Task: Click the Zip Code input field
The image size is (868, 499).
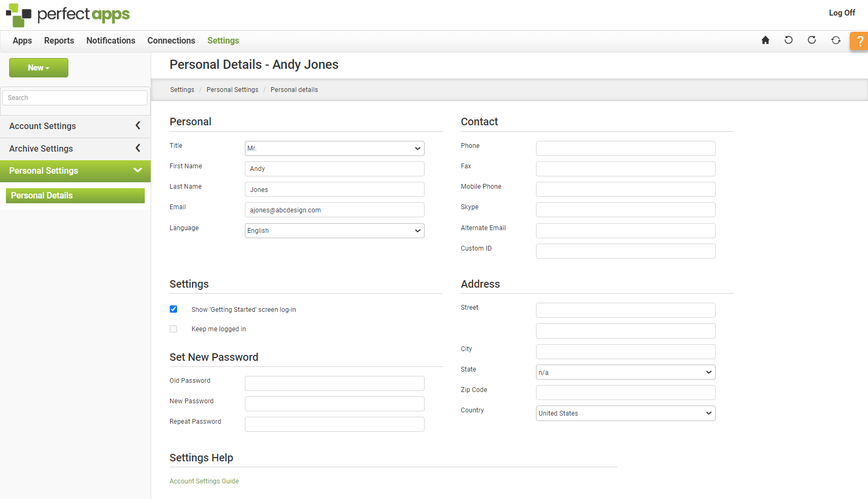Action: (626, 393)
